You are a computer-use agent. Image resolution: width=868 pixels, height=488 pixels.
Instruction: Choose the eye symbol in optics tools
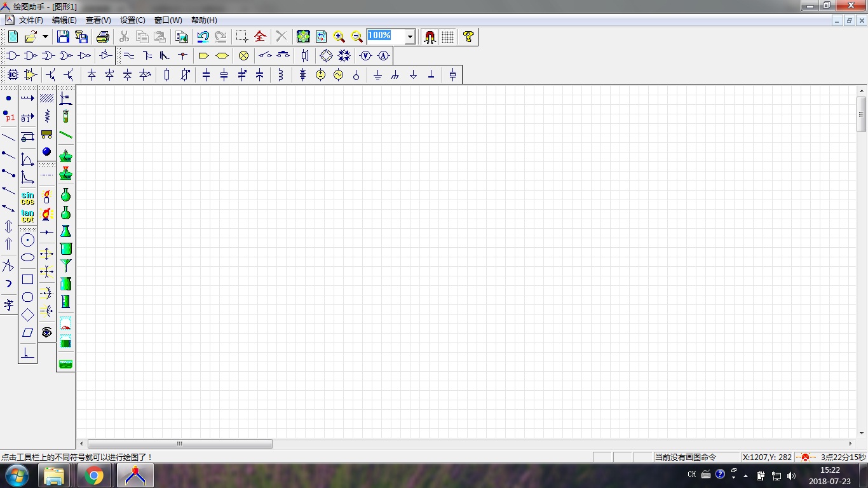(x=46, y=332)
